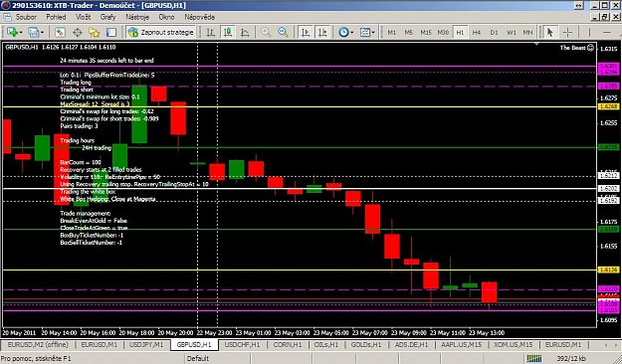Click the smiley face next to The Beast
This screenshot has width=622, height=364.
590,48
